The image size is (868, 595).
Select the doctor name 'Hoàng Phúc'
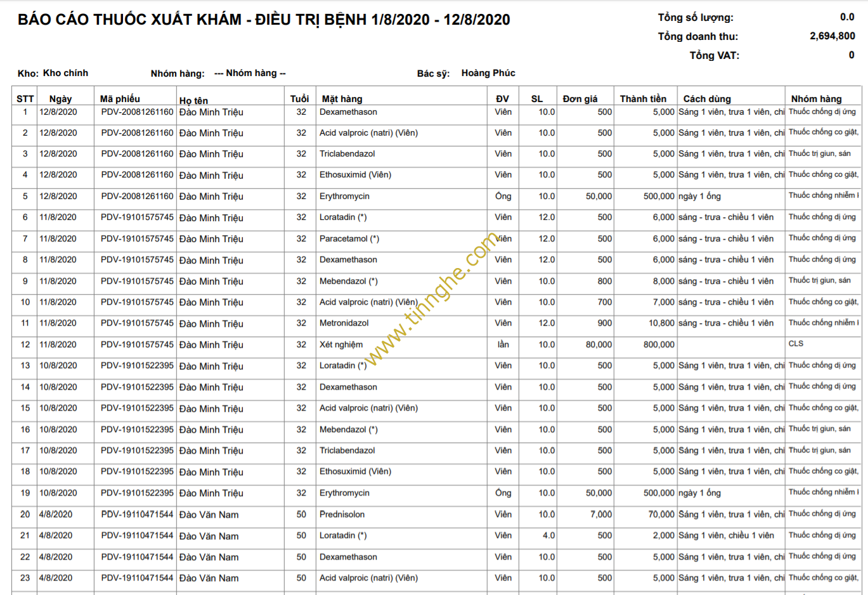(x=488, y=73)
